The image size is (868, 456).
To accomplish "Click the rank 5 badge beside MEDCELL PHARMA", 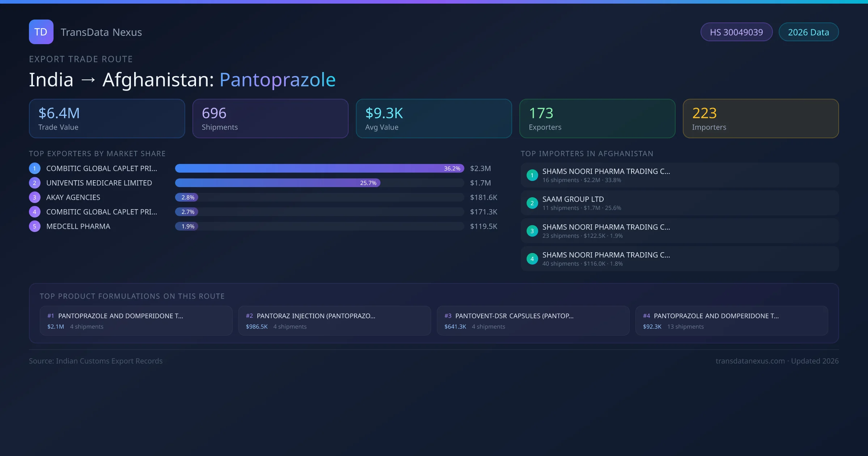I will point(34,226).
